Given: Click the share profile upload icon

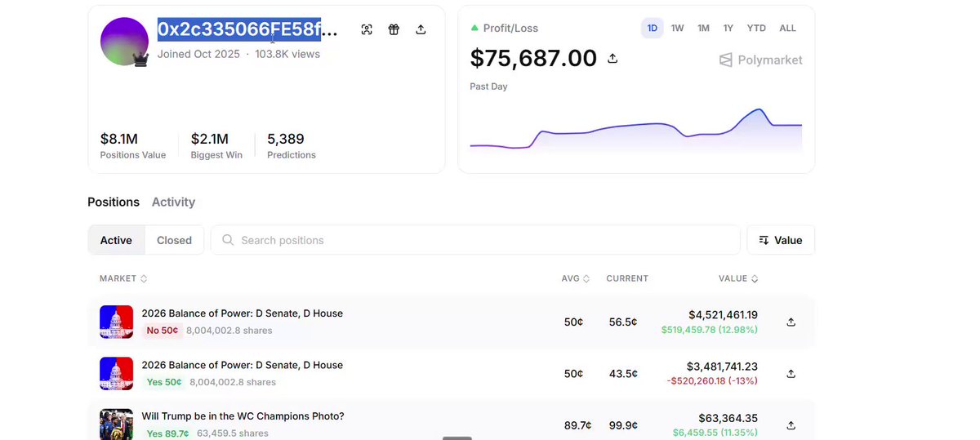Looking at the screenshot, I should pos(421,29).
